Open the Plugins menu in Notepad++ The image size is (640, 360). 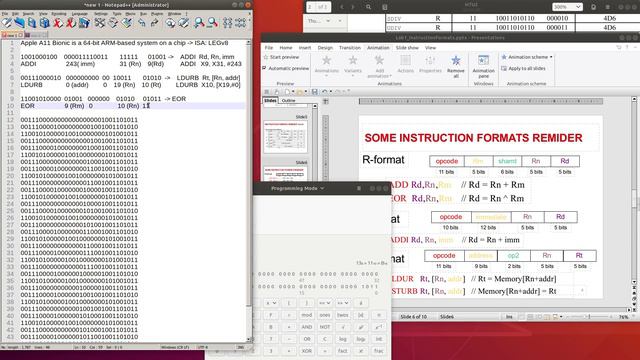point(157,13)
